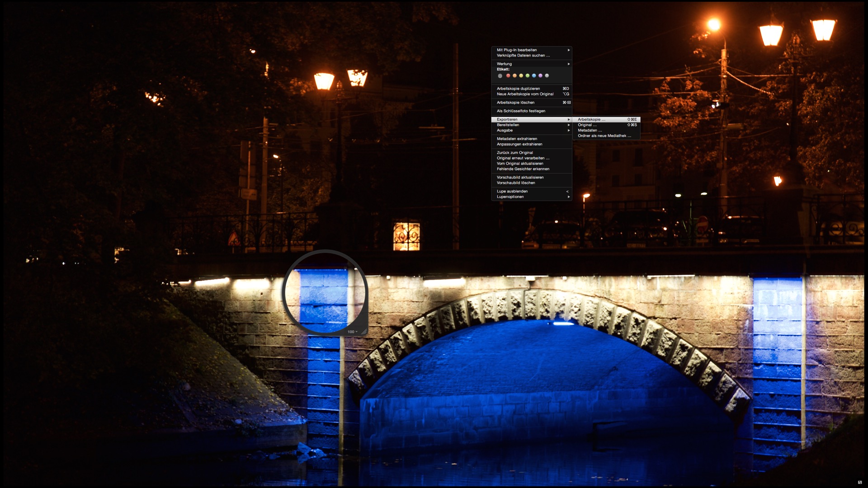The image size is (868, 488).
Task: Click the loupe resize grip handle
Action: [364, 332]
